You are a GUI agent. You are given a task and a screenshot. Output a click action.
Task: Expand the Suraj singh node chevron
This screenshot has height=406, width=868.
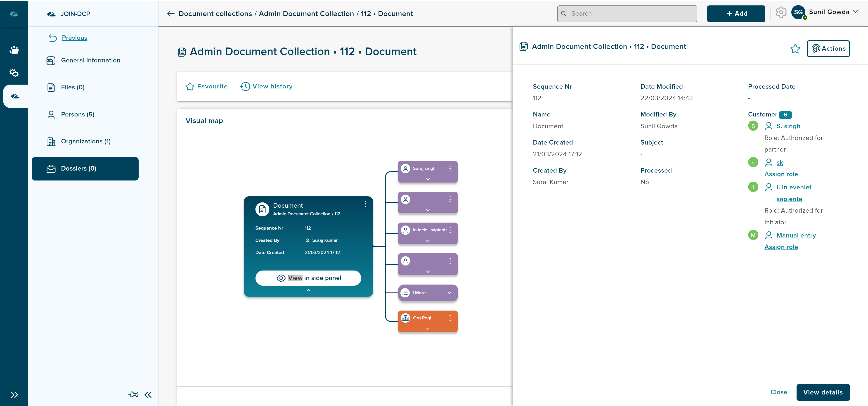pyautogui.click(x=428, y=179)
